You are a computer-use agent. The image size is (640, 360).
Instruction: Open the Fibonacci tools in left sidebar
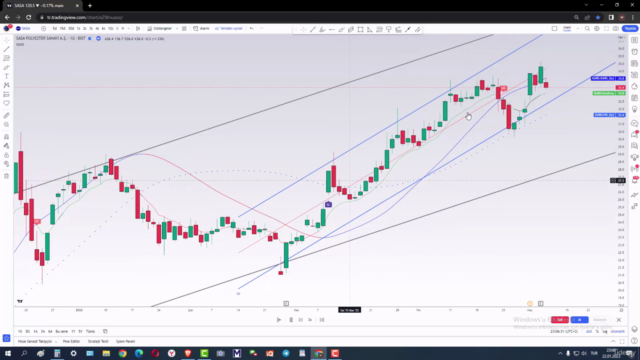7,58
